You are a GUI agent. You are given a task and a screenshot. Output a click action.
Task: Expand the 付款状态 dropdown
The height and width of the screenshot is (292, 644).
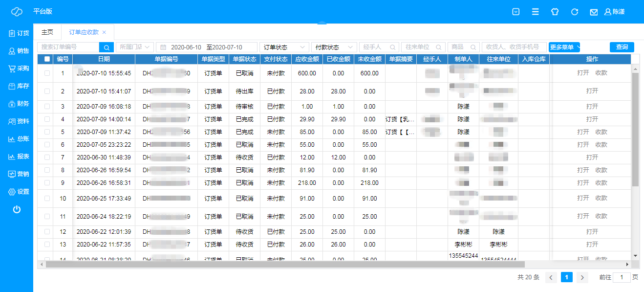pos(334,47)
